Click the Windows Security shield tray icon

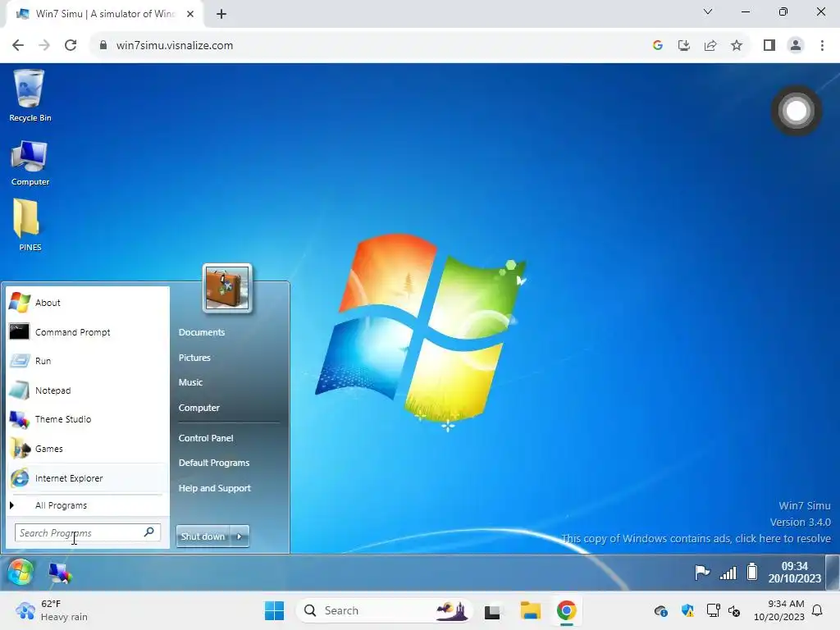coord(688,610)
